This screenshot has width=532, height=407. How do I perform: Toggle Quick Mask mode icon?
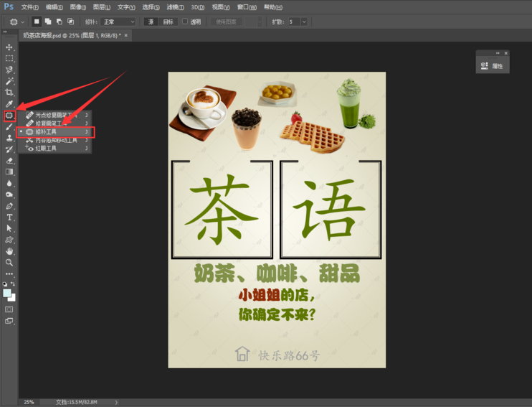[9, 309]
